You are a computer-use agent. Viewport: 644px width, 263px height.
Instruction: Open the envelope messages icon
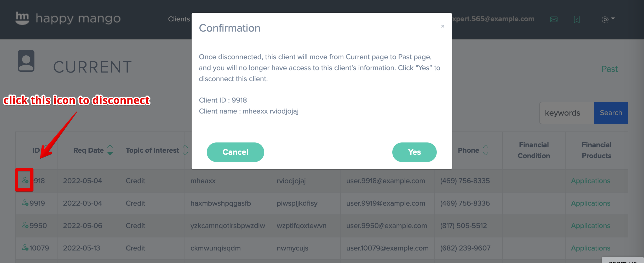(554, 19)
